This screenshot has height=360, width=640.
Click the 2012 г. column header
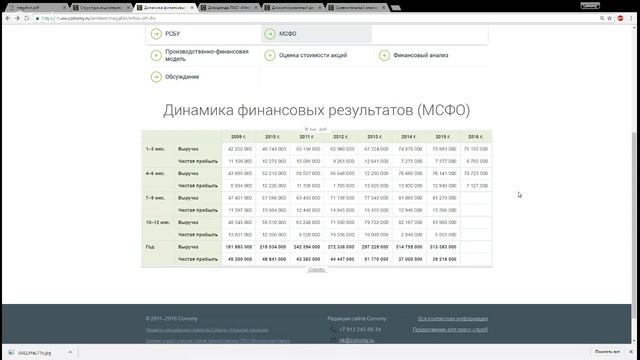(340, 137)
